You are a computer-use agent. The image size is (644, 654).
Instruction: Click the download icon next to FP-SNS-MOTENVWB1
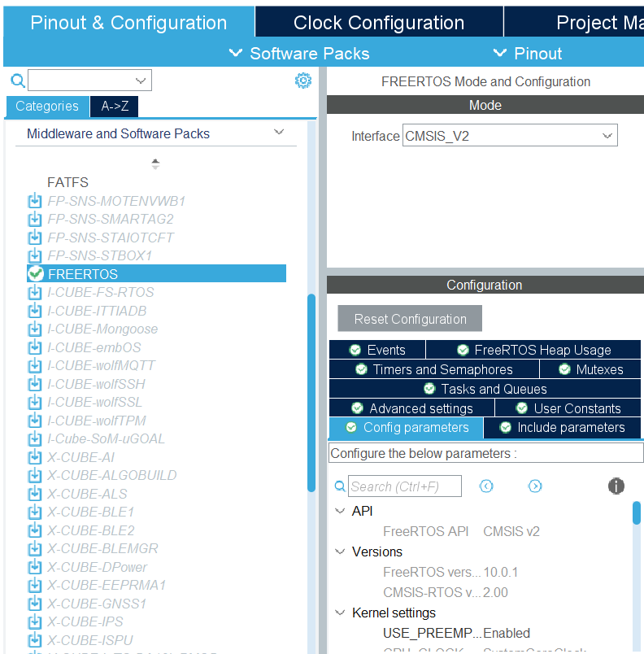[35, 201]
